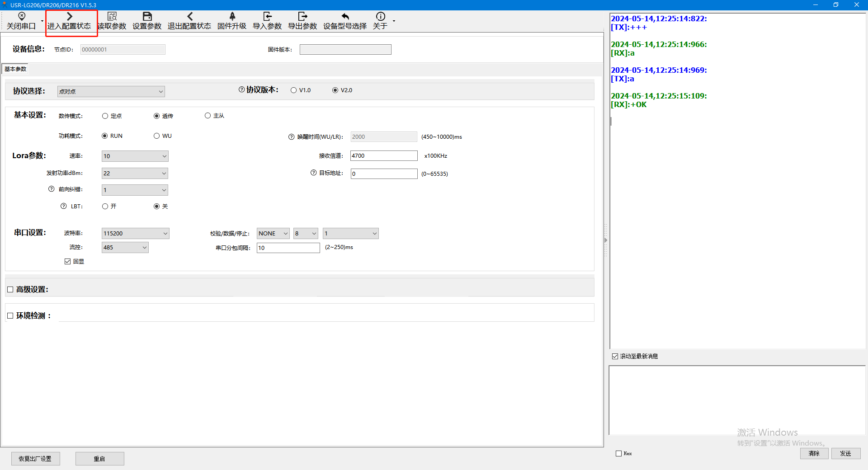Click the 关闭串口 toolbar icon
This screenshot has width=868, height=470.
pos(21,16)
